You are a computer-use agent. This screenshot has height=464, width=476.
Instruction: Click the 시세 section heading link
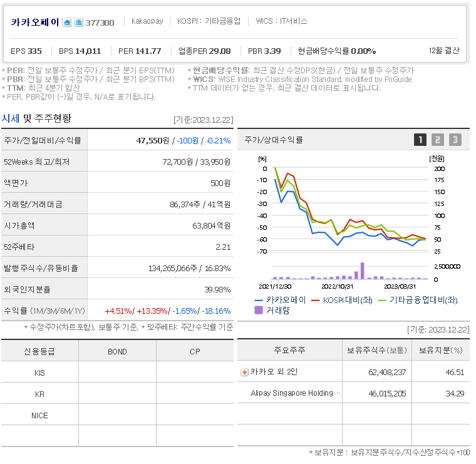[x=11, y=118]
